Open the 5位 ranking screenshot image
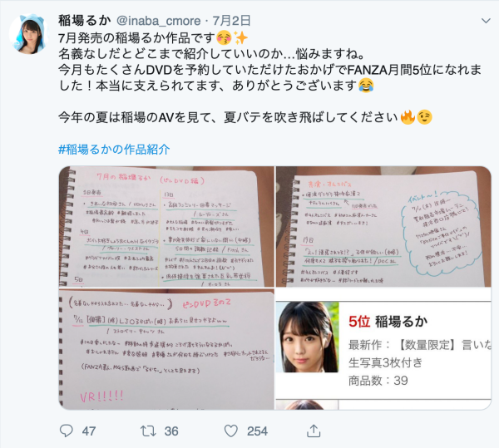This screenshot has height=448, width=499. pos(383,349)
